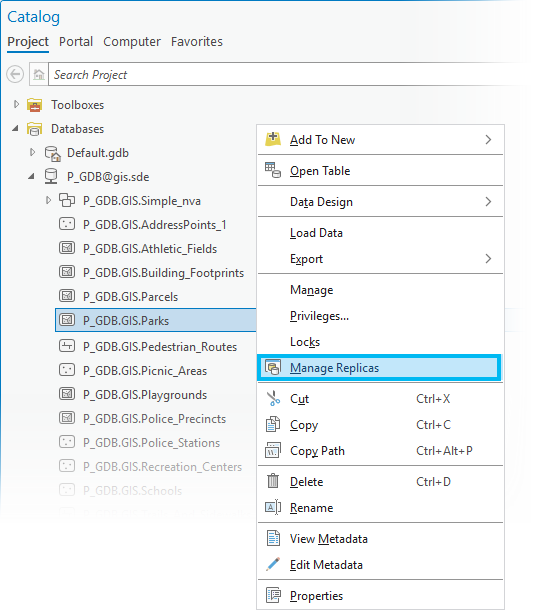This screenshot has width=533, height=610.
Task: Click the Open Table icon in menu
Action: 273,170
